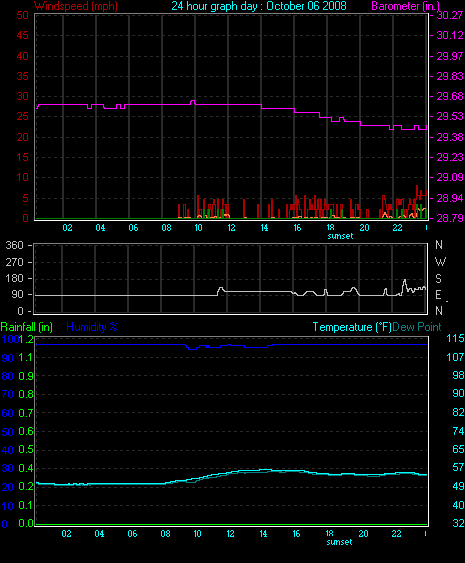465x563 pixels.
Task: Select barometer scale value 30.27
Action: point(450,15)
